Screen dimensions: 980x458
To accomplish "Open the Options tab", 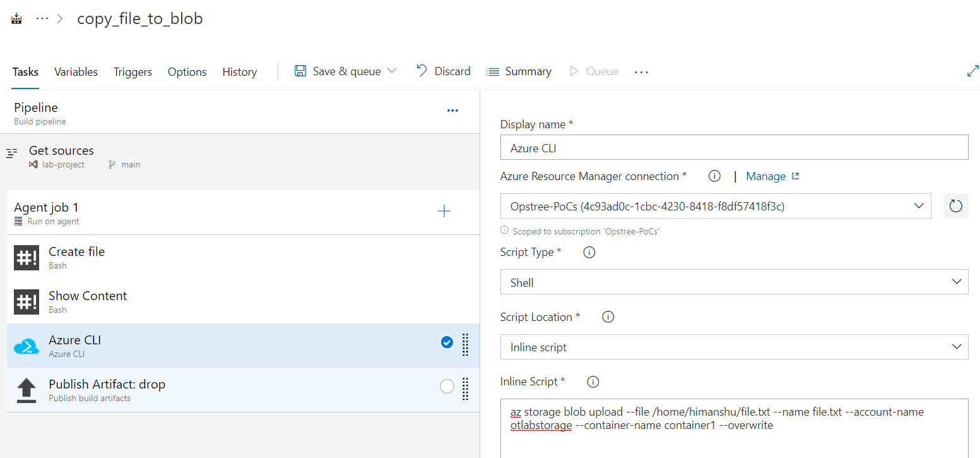I will pos(187,72).
